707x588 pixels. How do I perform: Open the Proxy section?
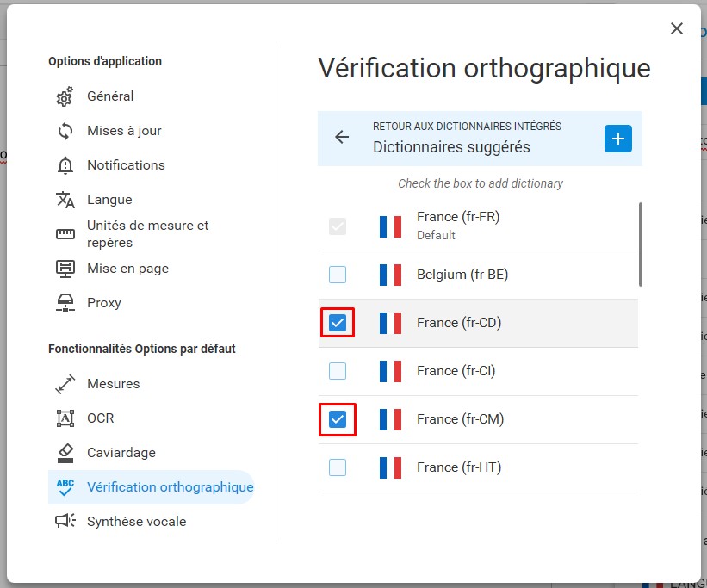point(151,303)
